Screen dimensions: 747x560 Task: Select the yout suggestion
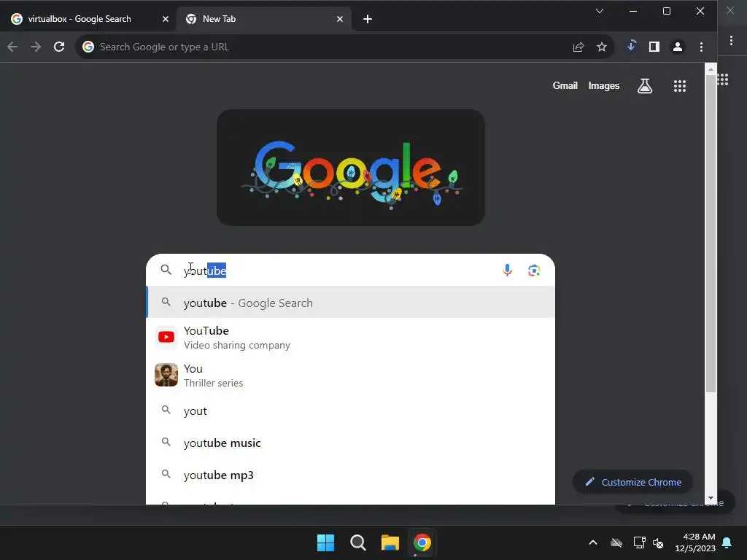coord(351,411)
